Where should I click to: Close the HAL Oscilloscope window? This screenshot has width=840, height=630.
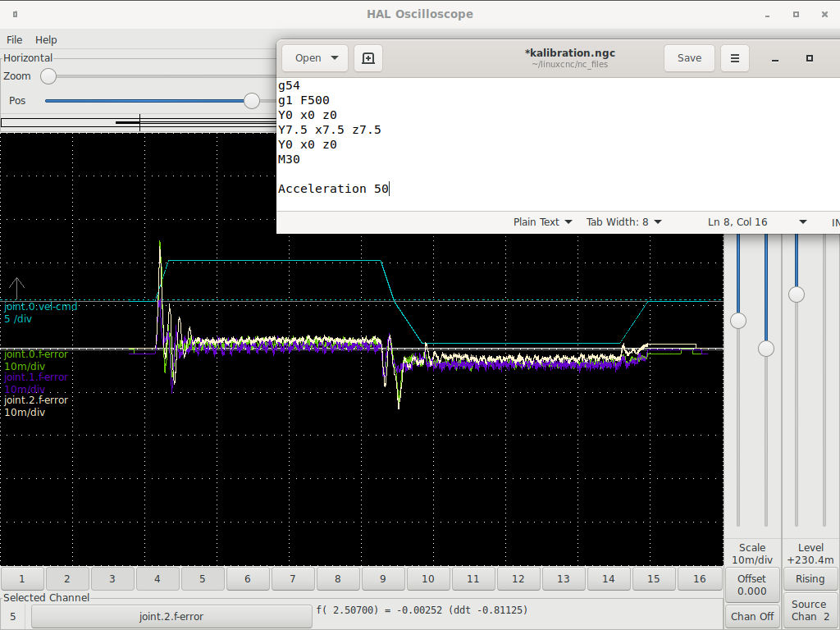pos(824,15)
